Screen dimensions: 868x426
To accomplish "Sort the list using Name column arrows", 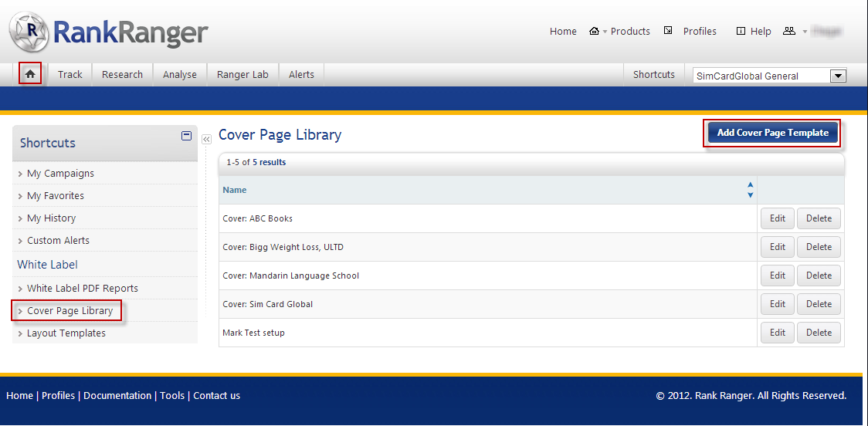I will coord(750,190).
